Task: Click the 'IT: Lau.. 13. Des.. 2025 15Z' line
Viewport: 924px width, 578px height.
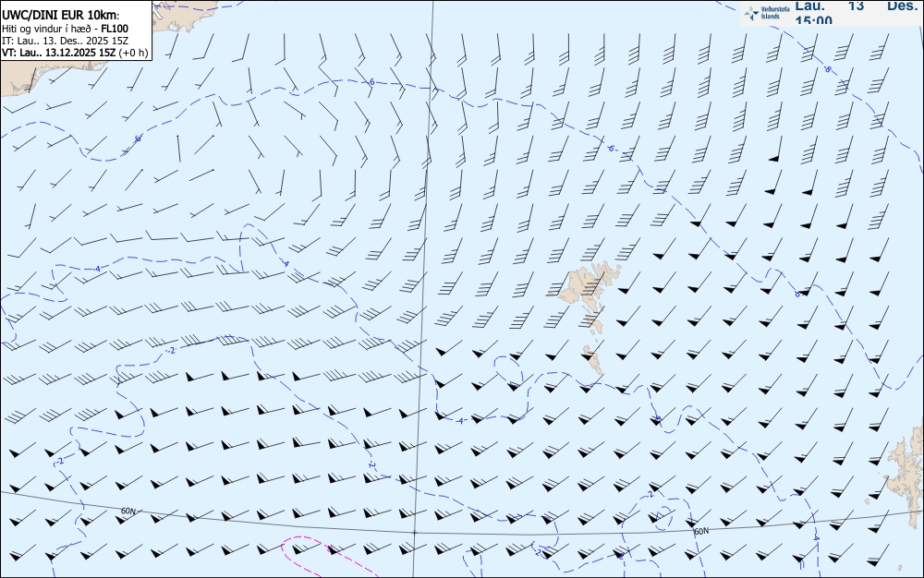Action: pyautogui.click(x=65, y=41)
